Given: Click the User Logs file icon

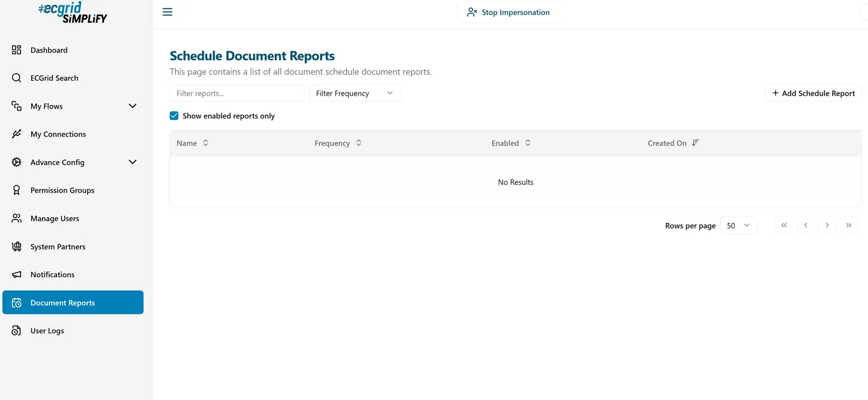Looking at the screenshot, I should (17, 330).
